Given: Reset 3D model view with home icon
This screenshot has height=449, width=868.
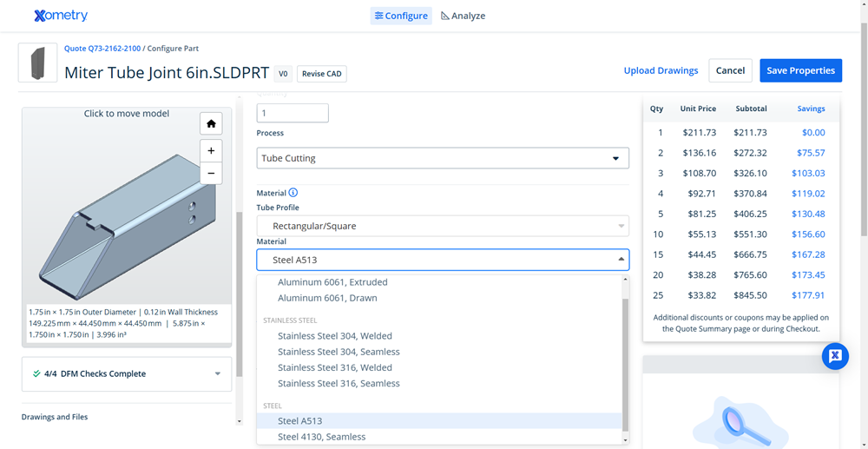Looking at the screenshot, I should coord(211,123).
